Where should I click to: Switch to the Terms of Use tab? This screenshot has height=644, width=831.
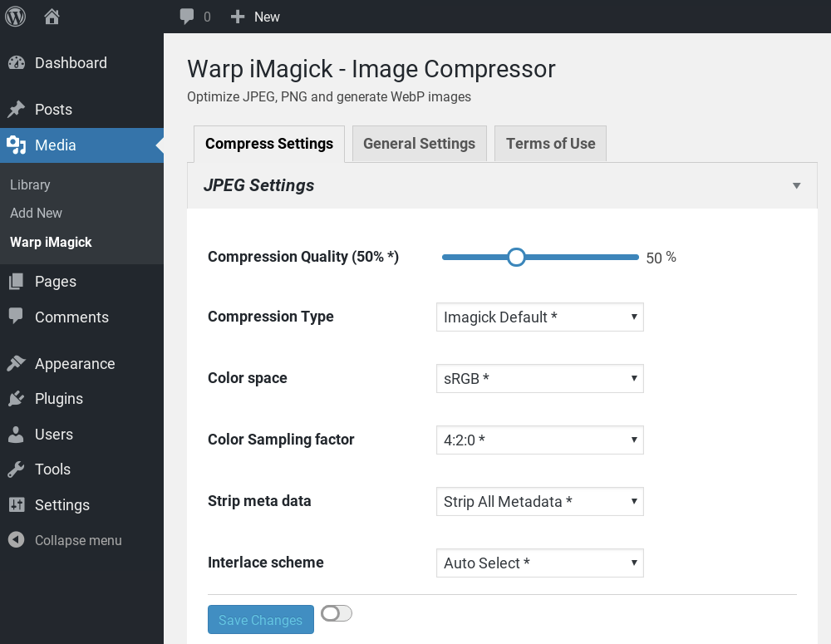[x=550, y=144]
